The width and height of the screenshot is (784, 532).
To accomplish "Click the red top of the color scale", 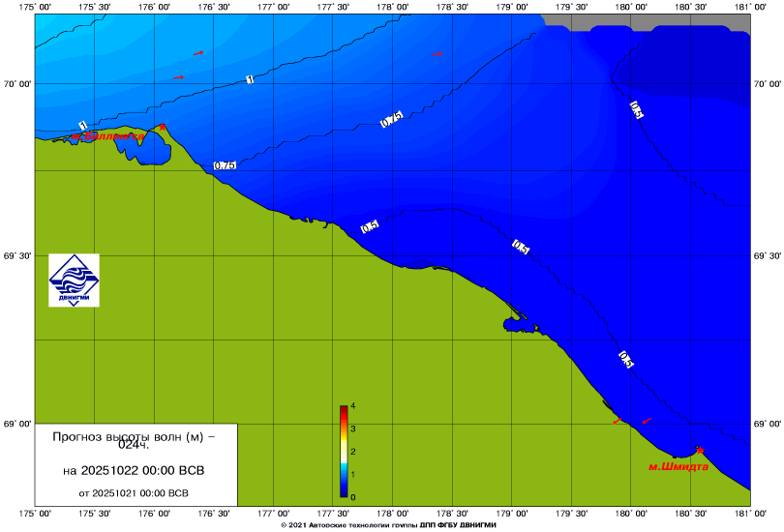I will pyautogui.click(x=344, y=410).
